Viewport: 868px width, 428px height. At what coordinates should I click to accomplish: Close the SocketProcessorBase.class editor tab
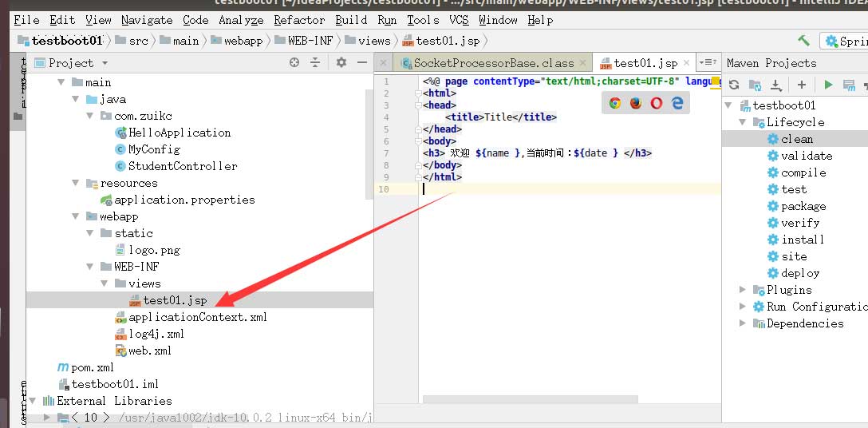coord(583,62)
